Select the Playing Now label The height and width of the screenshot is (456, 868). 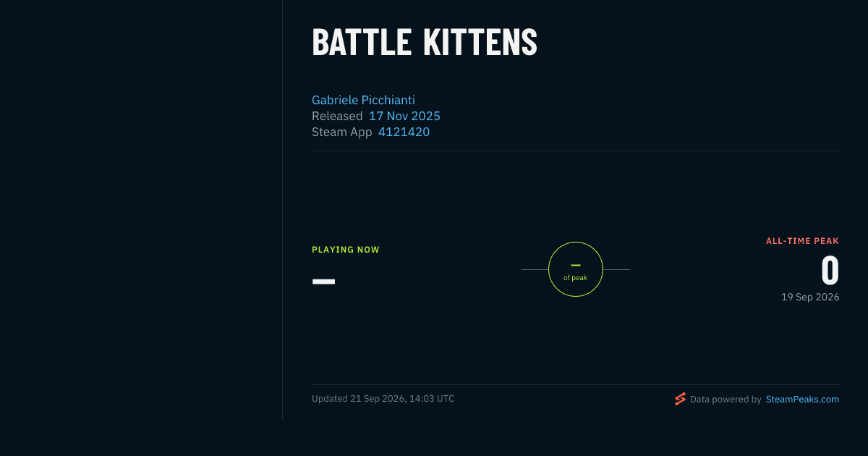[x=346, y=250]
